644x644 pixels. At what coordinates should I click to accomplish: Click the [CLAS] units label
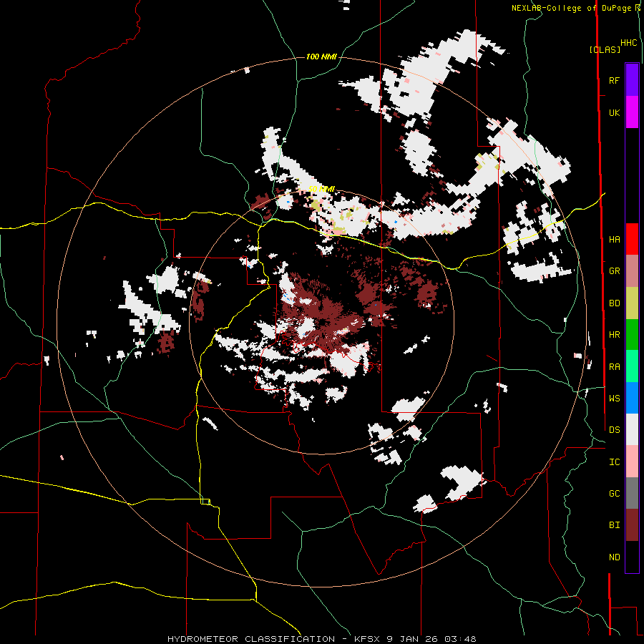click(605, 49)
